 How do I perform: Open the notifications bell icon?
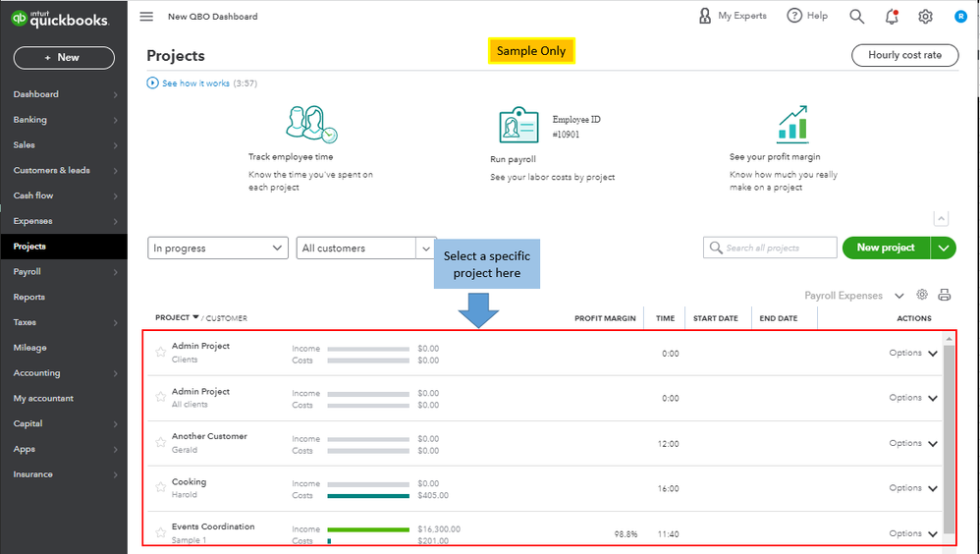pyautogui.click(x=891, y=17)
